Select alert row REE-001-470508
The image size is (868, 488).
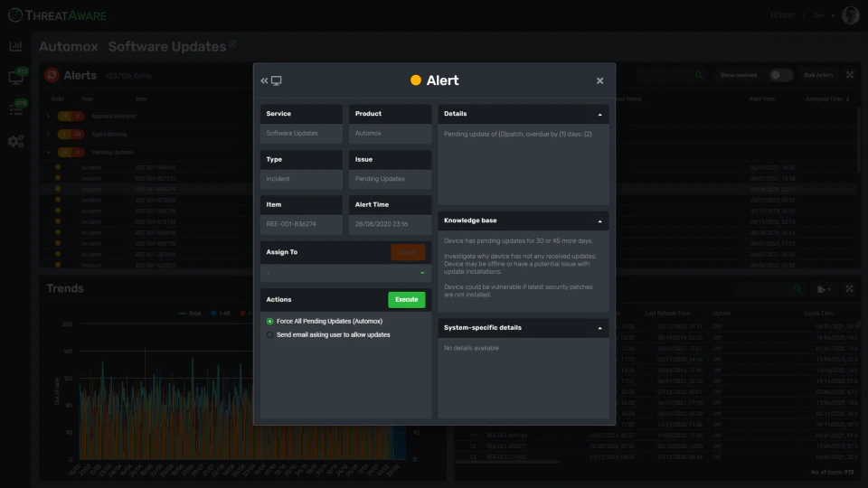coord(155,200)
